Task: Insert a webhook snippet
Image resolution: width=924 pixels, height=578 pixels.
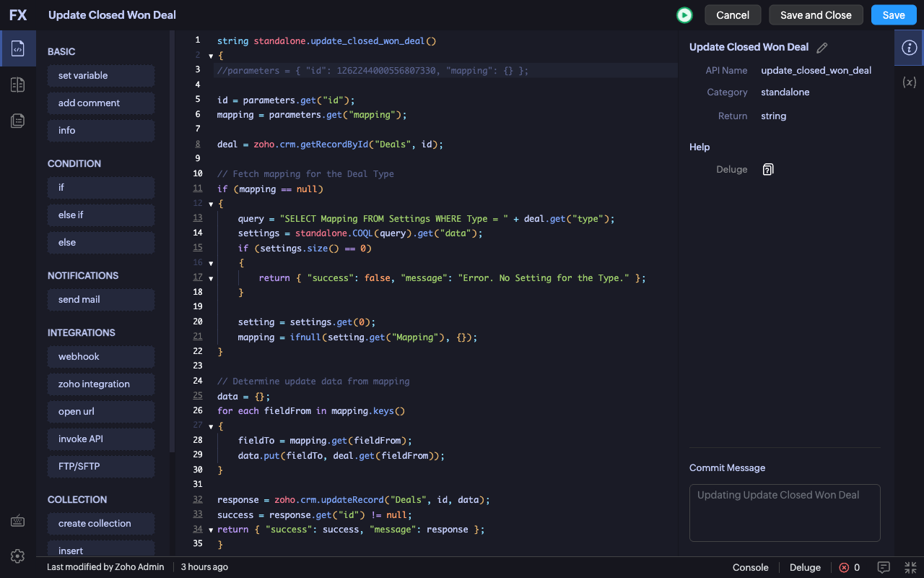Action: pyautogui.click(x=101, y=357)
